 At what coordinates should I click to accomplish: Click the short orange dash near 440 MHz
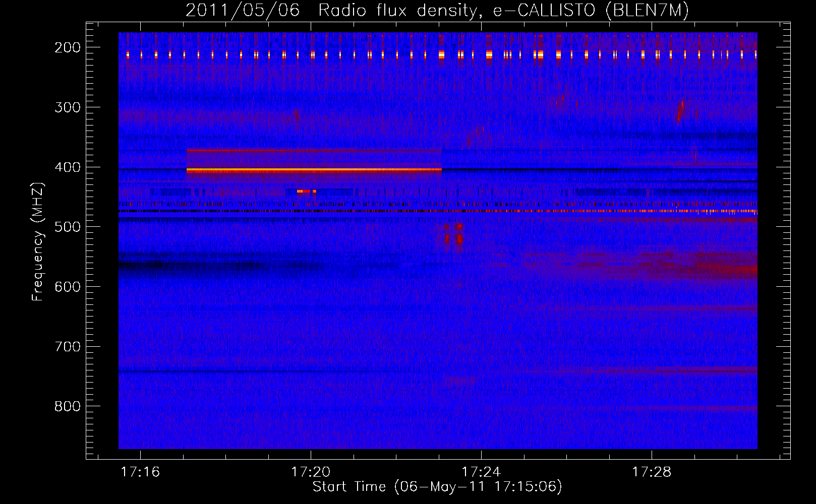(307, 192)
